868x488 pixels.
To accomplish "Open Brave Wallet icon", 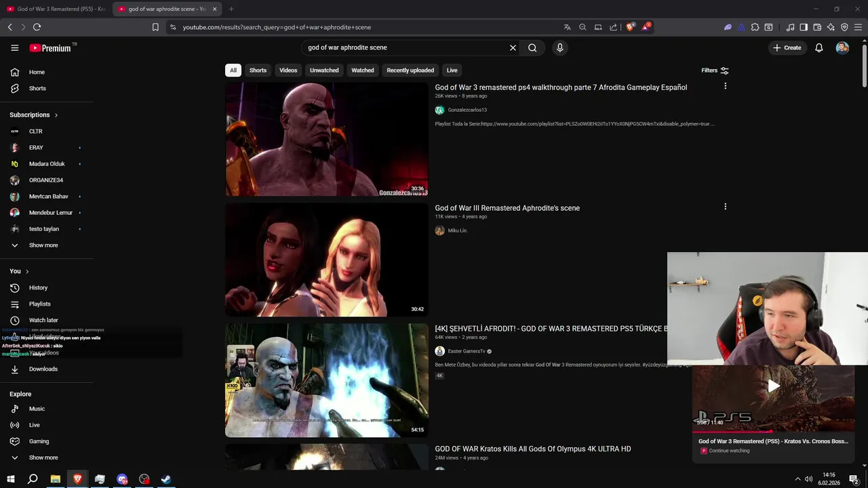I will coord(817,27).
